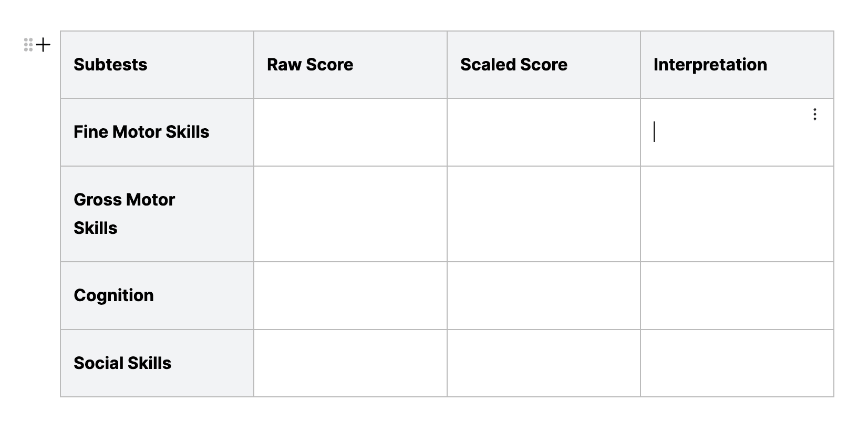The image size is (868, 431).
Task: Click Raw Score cell for Social Skills
Action: pyautogui.click(x=350, y=363)
